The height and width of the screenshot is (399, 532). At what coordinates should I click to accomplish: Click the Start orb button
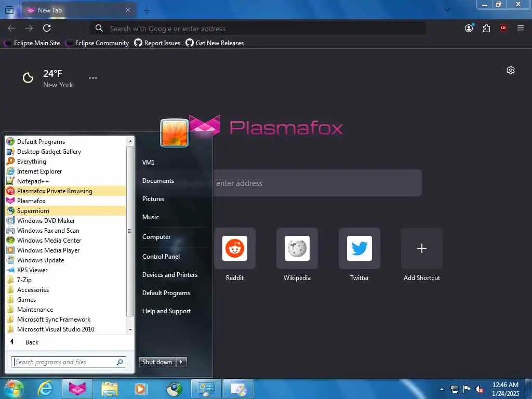coord(14,389)
